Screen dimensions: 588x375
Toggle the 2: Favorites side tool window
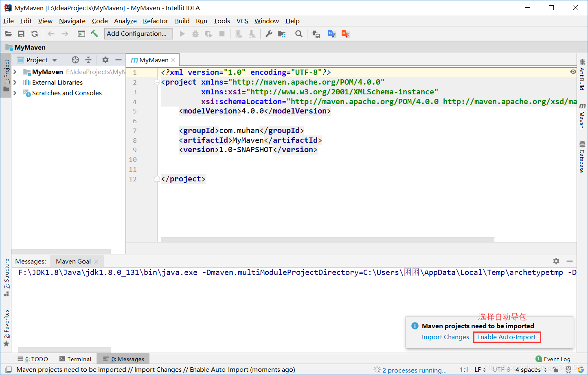(x=6, y=328)
